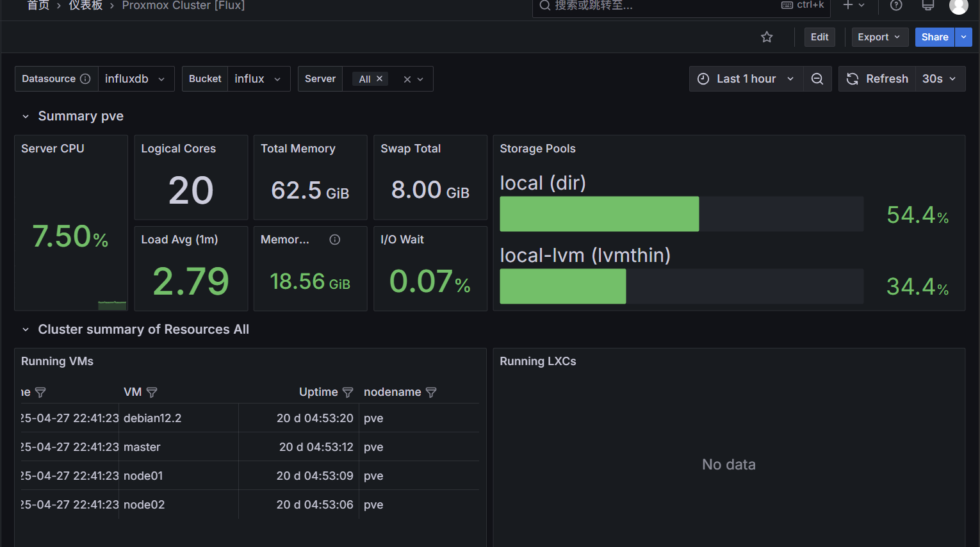Viewport: 980px width, 547px height.
Task: Open the Export menu
Action: [879, 37]
